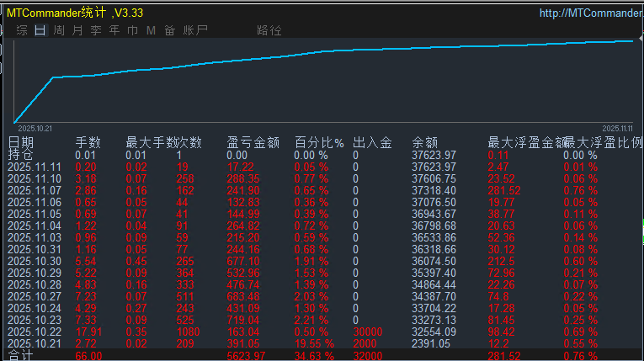Select the 2025.10.28 date row
This screenshot has width=644, height=361.
coord(35,285)
